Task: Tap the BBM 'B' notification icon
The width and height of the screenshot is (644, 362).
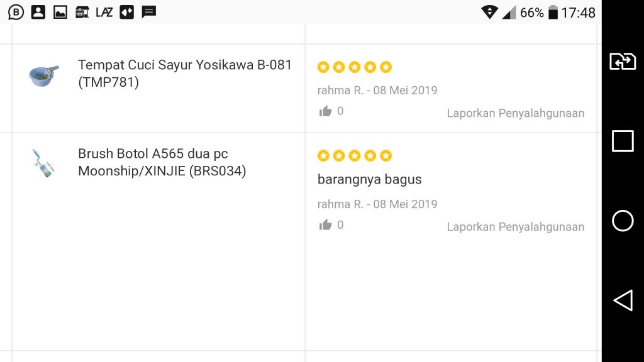Action: (16, 13)
